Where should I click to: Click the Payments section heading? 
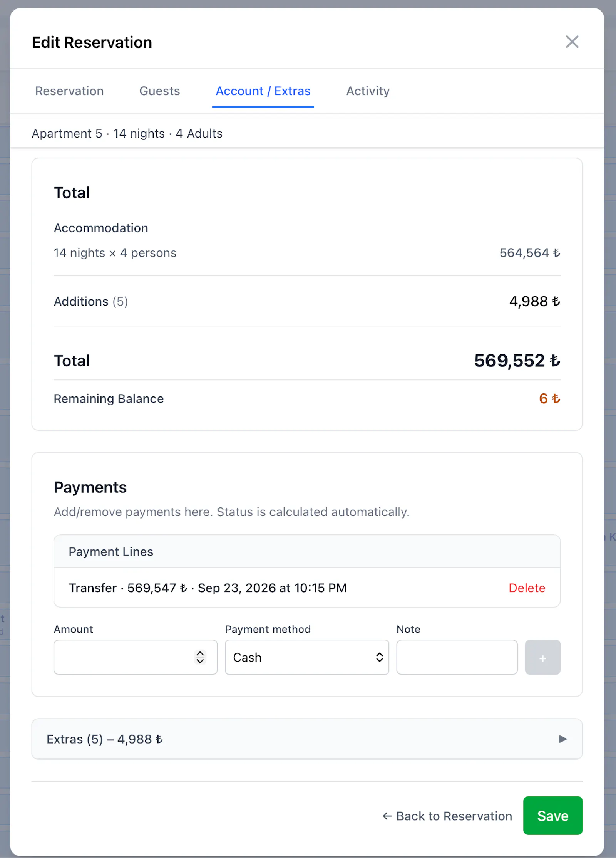pyautogui.click(x=90, y=487)
